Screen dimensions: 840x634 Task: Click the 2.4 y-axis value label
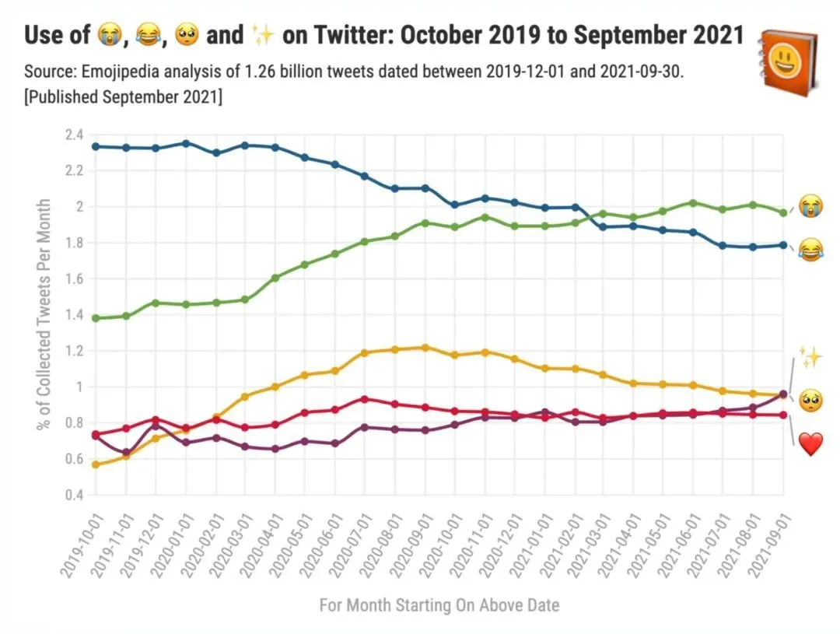[x=73, y=135]
